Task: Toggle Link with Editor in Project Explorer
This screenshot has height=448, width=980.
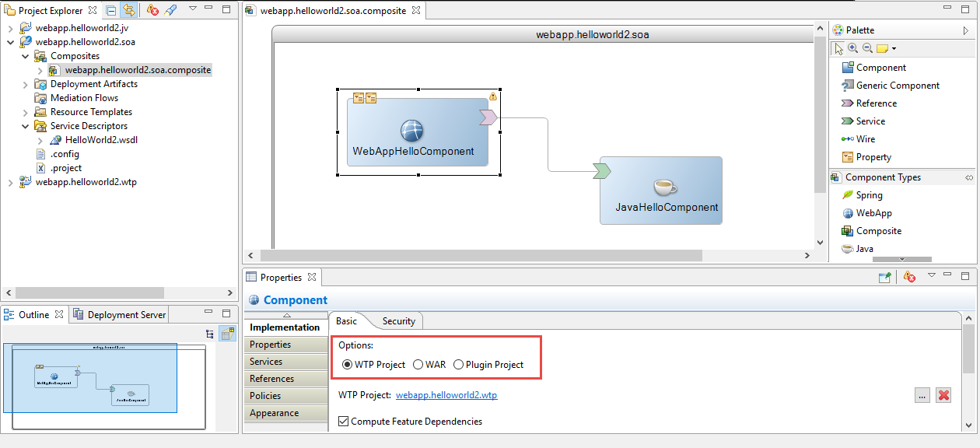Action: click(x=128, y=10)
